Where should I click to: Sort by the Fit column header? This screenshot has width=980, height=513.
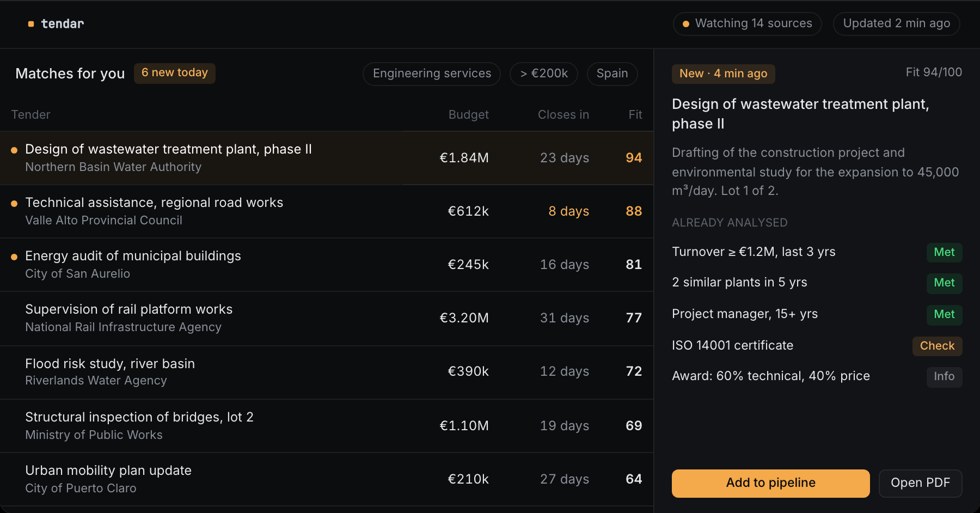[x=635, y=115]
